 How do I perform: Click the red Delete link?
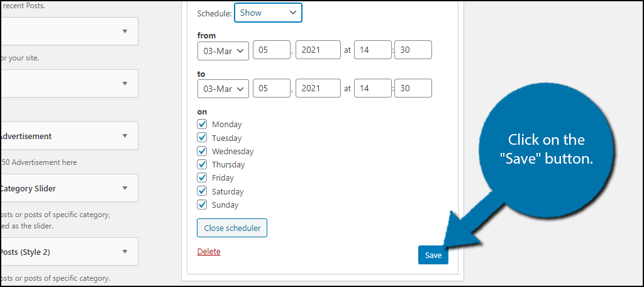(x=209, y=251)
